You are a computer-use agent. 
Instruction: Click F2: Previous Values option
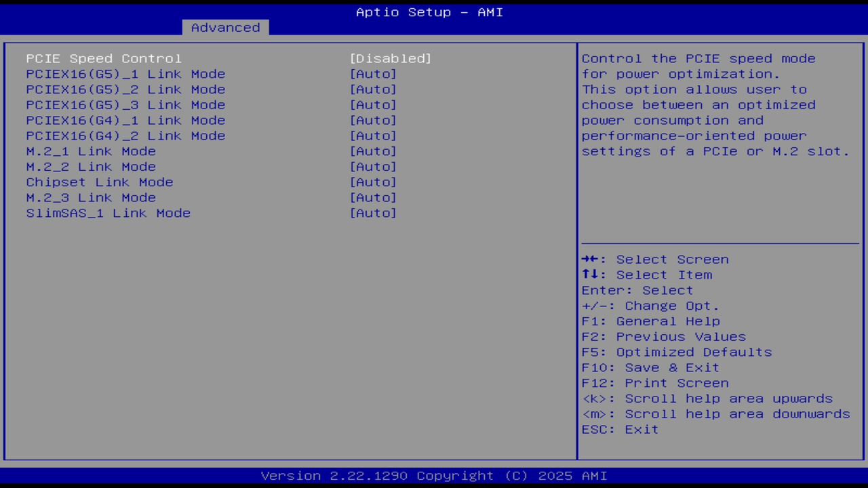click(x=663, y=336)
